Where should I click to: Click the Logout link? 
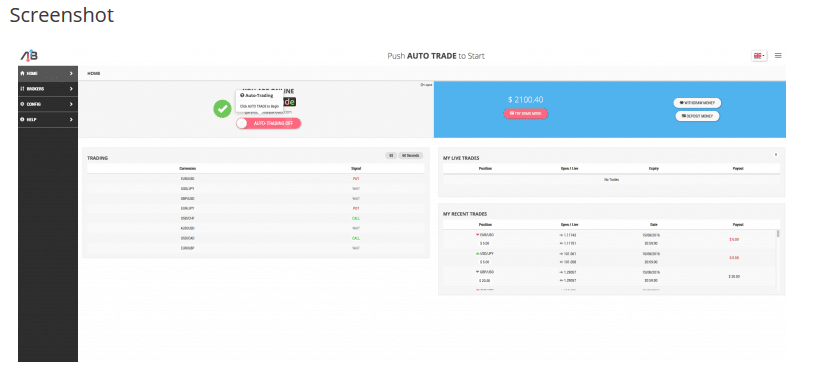[x=425, y=85]
